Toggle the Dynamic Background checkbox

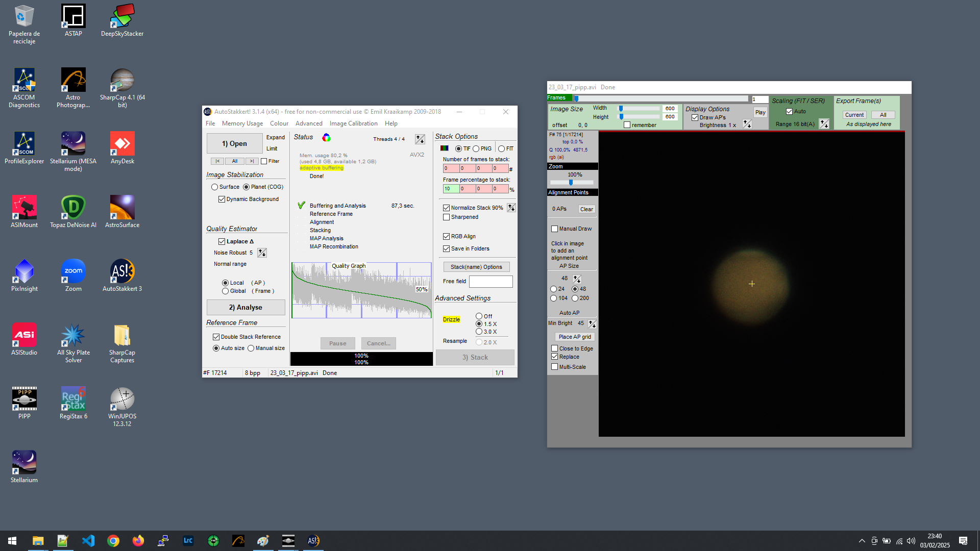[222, 199]
